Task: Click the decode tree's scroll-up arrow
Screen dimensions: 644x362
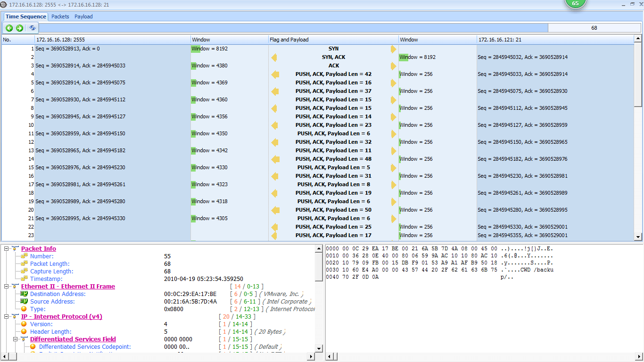Action: click(319, 248)
